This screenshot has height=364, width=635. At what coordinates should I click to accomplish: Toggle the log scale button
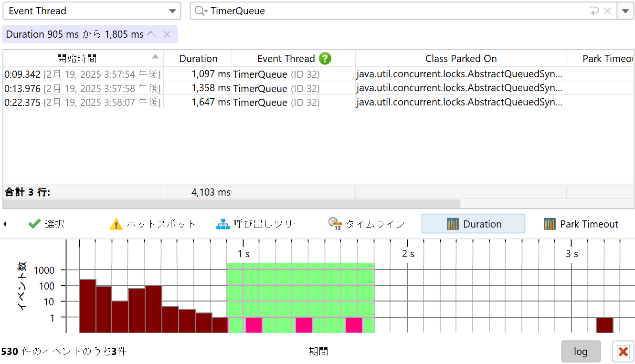(581, 352)
